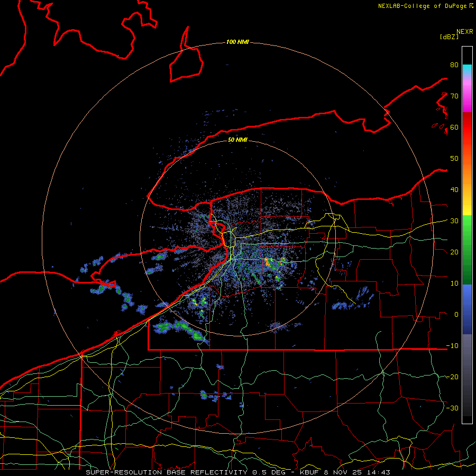
Task: Select the -10 value on dBZ scale
Action: [x=452, y=346]
